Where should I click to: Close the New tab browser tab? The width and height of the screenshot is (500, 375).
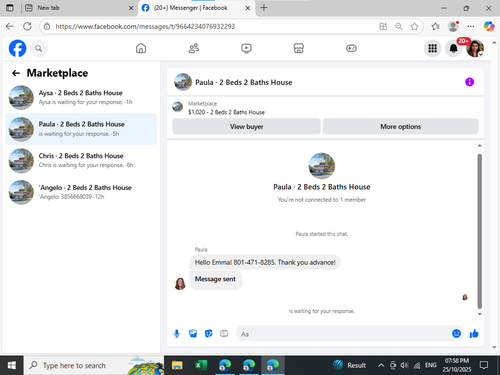[131, 8]
